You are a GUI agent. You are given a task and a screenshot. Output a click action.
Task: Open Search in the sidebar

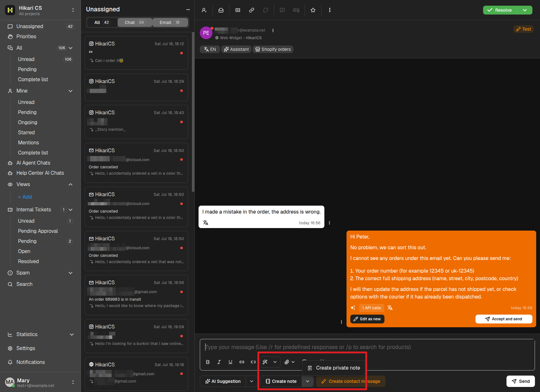click(x=24, y=284)
